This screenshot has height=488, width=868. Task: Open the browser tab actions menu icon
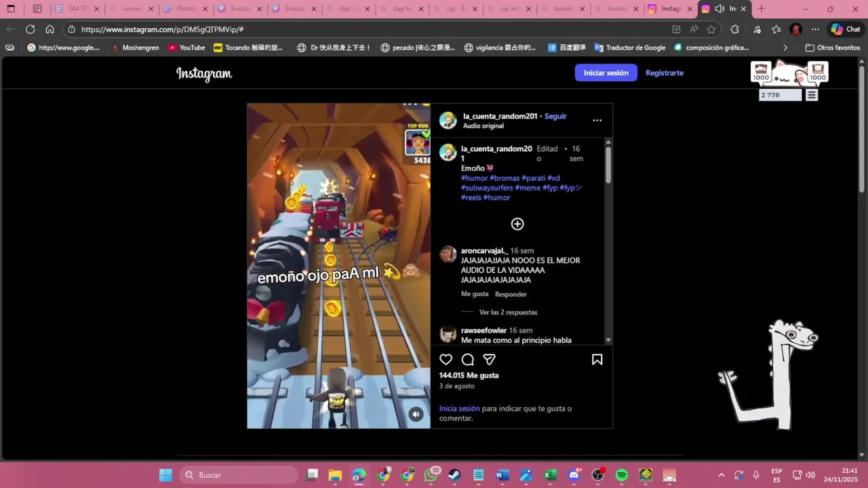click(11, 9)
